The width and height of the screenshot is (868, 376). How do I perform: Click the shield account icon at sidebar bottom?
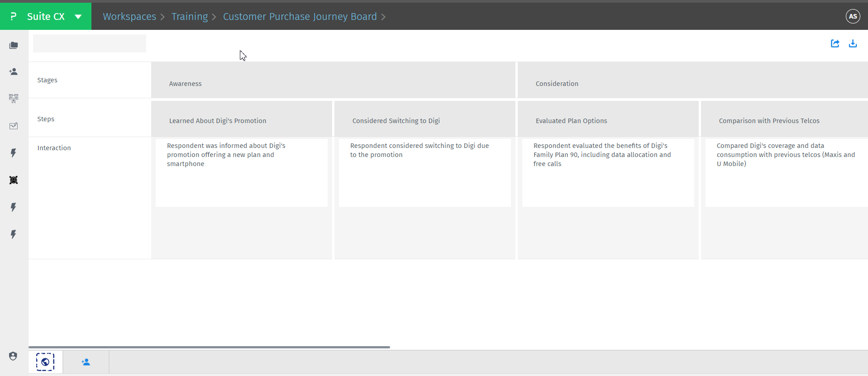click(13, 356)
